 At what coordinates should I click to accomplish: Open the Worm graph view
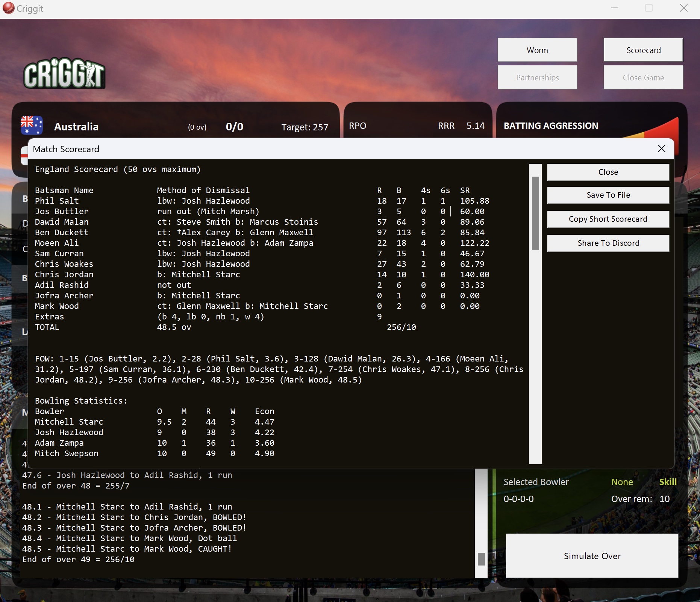pos(537,50)
